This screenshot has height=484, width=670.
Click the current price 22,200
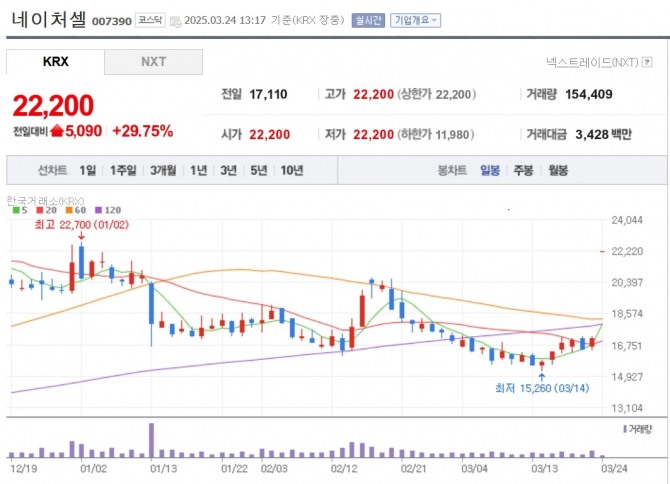[53, 105]
